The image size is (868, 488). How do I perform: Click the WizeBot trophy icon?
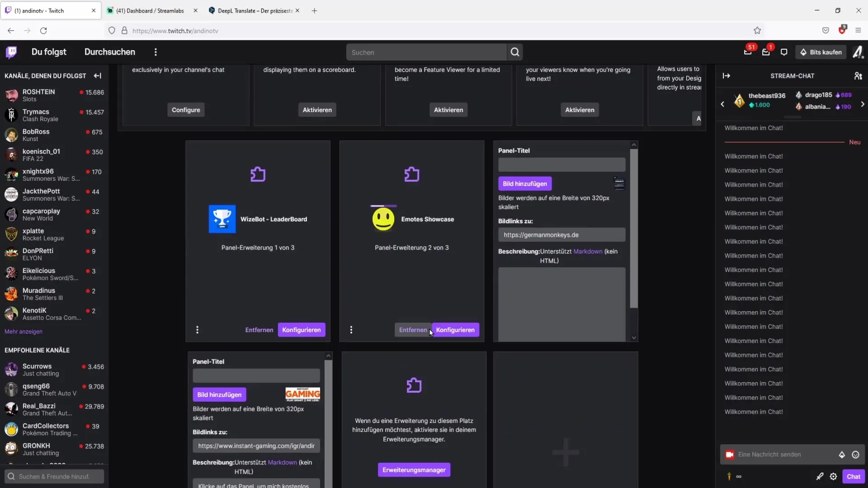pos(222,219)
